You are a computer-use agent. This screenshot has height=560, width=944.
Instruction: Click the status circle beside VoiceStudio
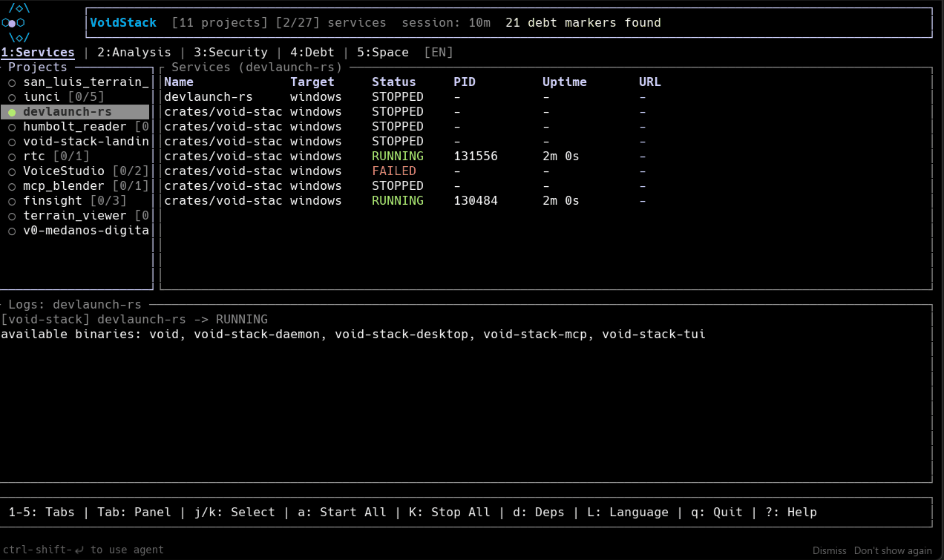(12, 171)
